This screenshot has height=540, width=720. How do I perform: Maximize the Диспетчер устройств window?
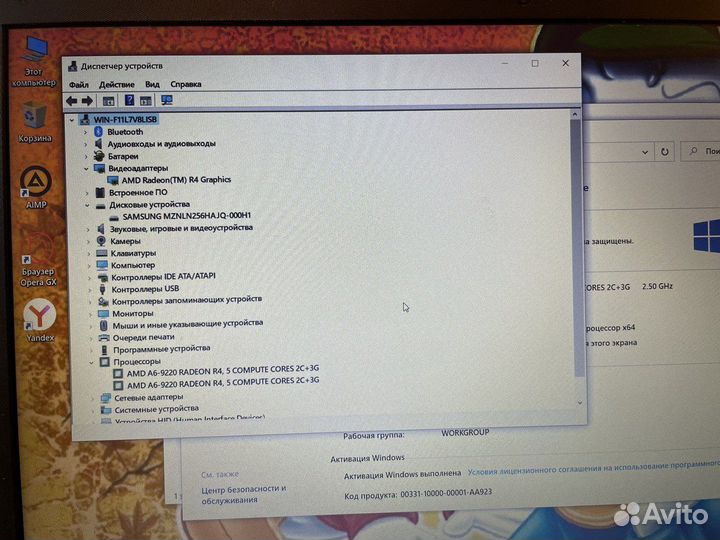535,63
